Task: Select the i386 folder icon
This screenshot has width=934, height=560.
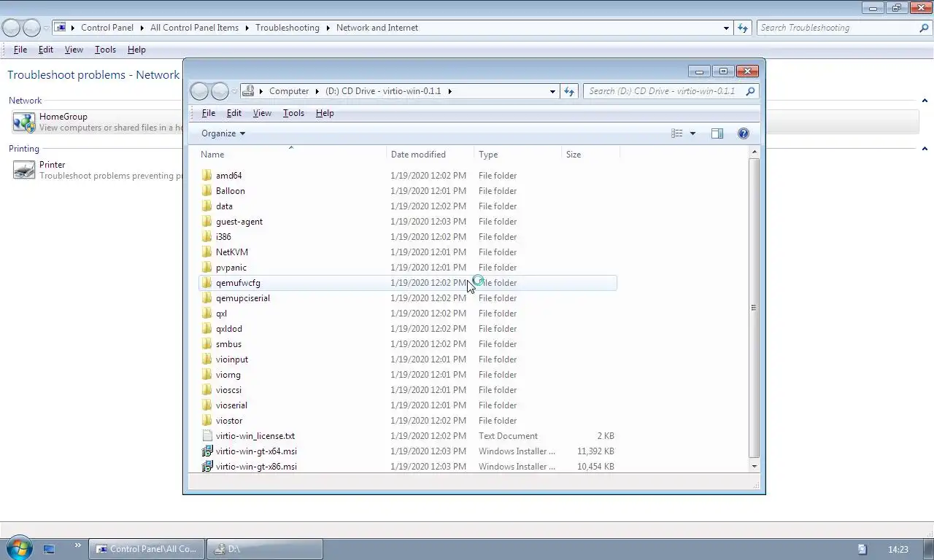Action: point(207,237)
